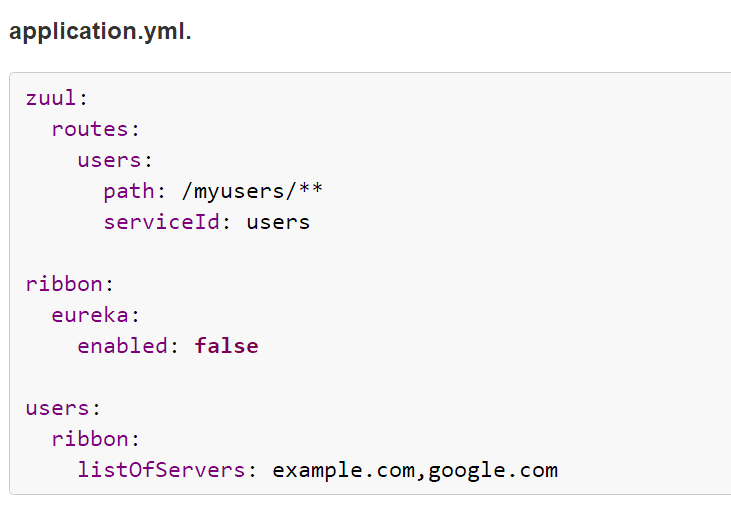Screen dimensions: 731x505
Task: Select the routes key under zuul
Action: pyautogui.click(x=90, y=129)
